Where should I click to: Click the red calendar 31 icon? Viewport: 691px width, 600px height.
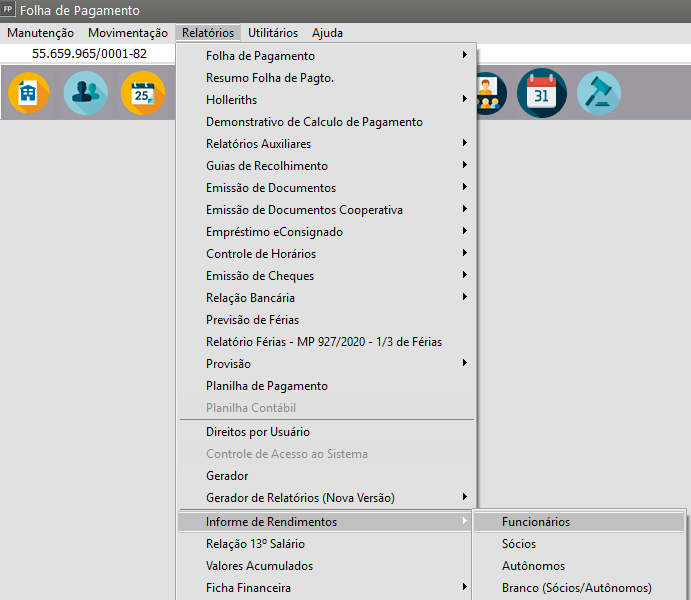pyautogui.click(x=541, y=94)
